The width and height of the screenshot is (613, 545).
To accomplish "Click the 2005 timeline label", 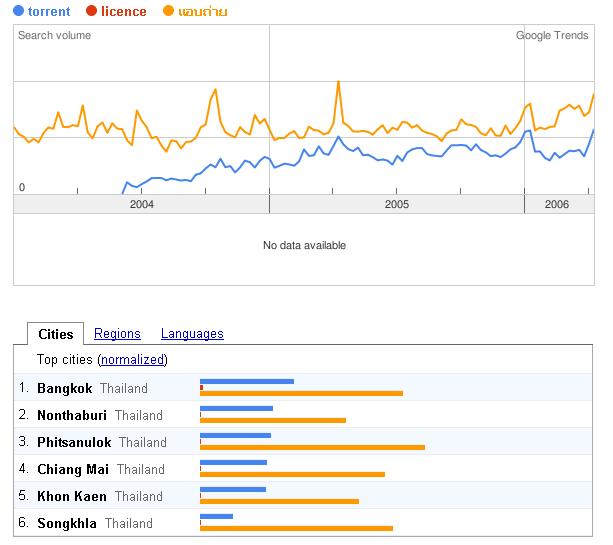I will click(x=397, y=204).
